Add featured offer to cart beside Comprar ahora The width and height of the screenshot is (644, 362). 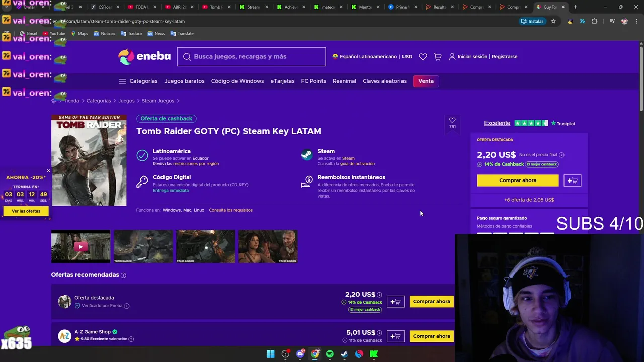[573, 180]
